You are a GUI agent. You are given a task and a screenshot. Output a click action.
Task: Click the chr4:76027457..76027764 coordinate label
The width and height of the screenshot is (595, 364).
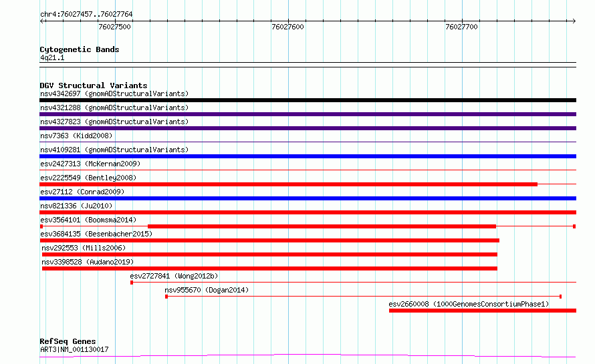pos(86,14)
